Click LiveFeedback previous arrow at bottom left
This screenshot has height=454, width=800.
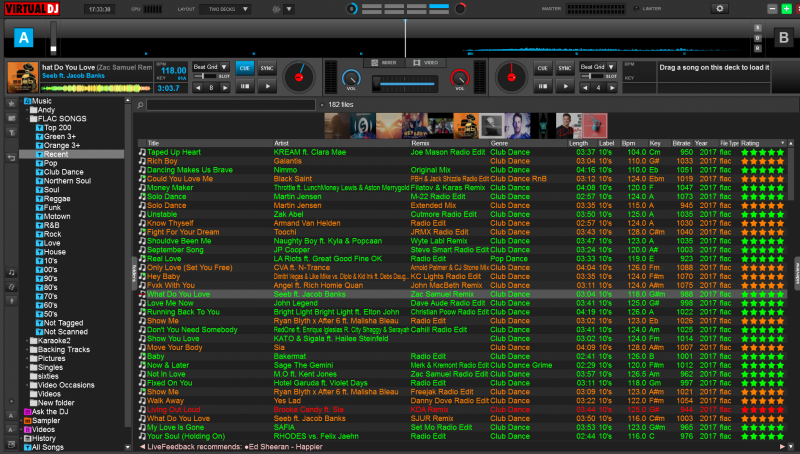tap(142, 447)
